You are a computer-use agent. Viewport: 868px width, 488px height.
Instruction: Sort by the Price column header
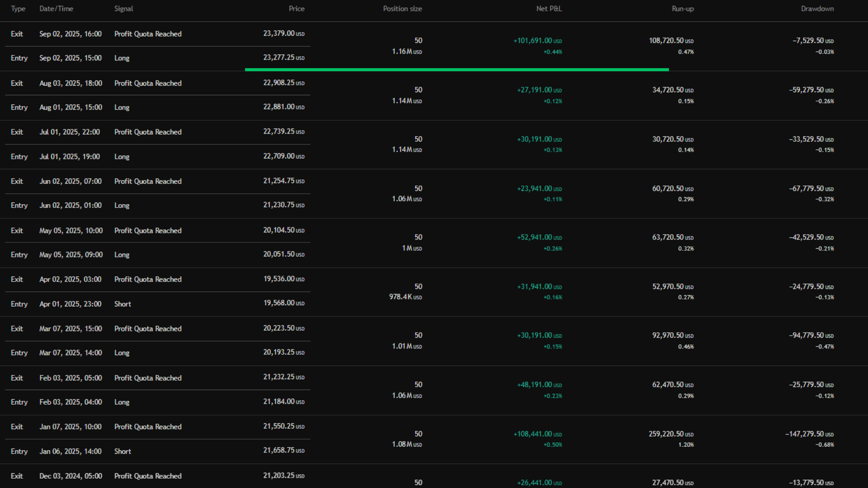coord(296,8)
